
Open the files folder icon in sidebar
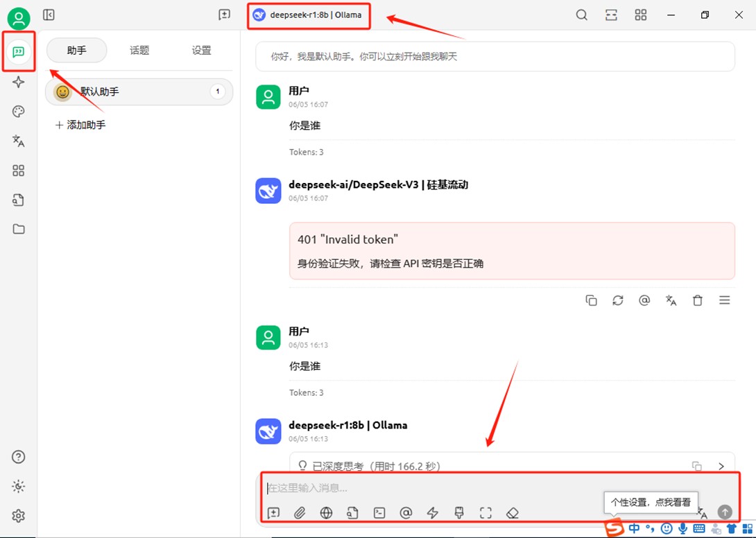click(x=18, y=229)
